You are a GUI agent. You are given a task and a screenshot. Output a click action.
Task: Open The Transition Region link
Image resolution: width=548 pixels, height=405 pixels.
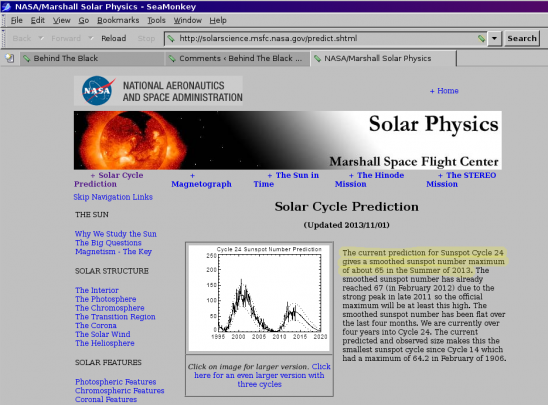tap(115, 317)
